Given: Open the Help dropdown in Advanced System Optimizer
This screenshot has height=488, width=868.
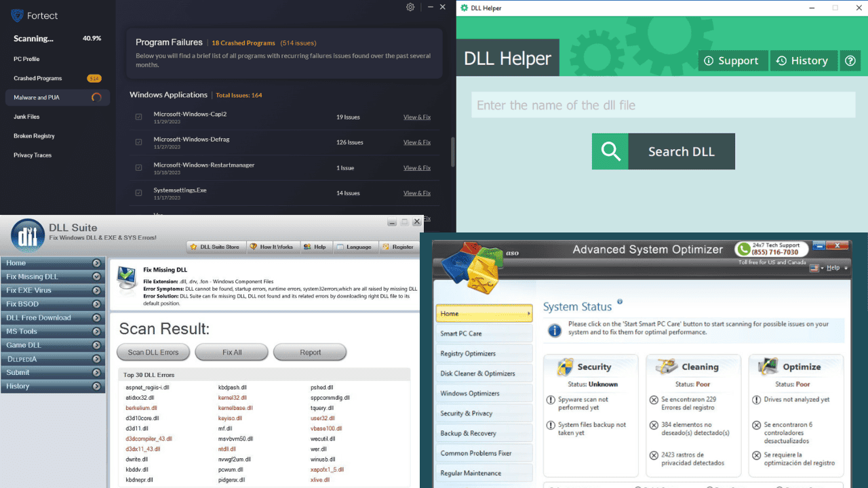Looking at the screenshot, I should click(837, 268).
